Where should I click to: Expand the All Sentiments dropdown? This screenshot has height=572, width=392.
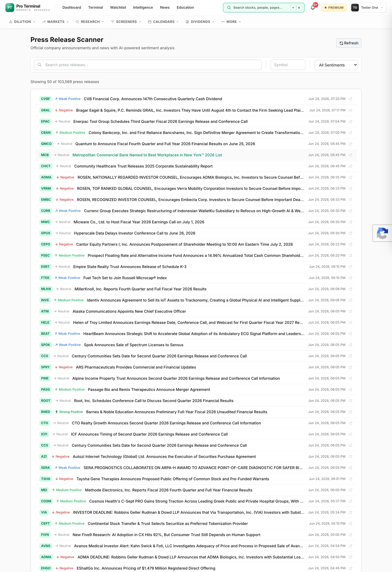tap(336, 65)
